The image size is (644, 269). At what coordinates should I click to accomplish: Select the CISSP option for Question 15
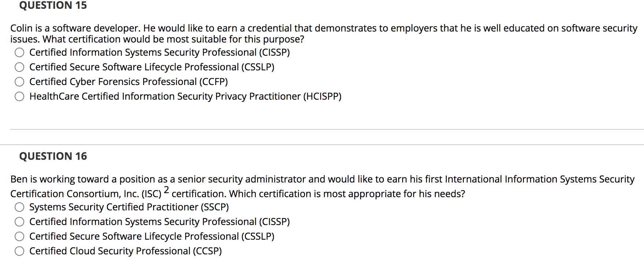click(19, 53)
